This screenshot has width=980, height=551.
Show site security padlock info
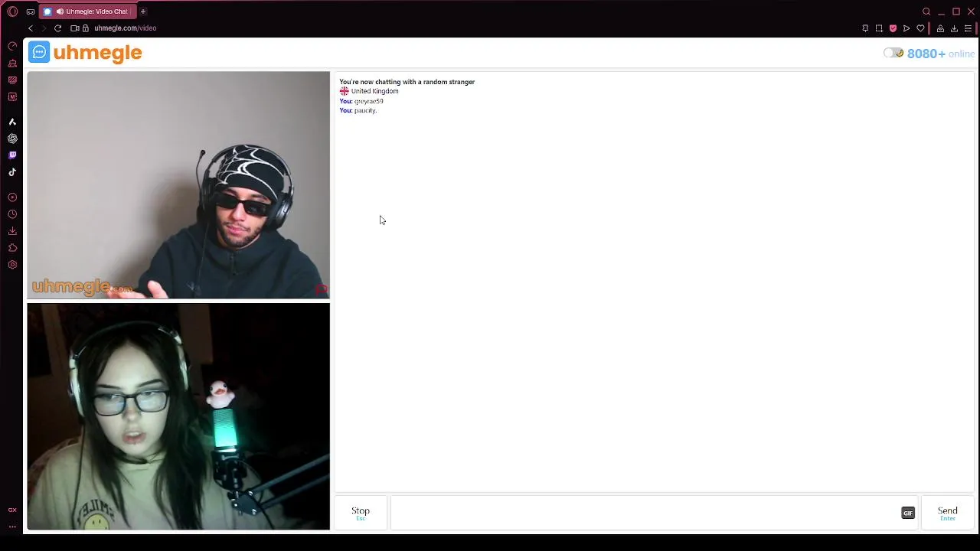coord(86,28)
